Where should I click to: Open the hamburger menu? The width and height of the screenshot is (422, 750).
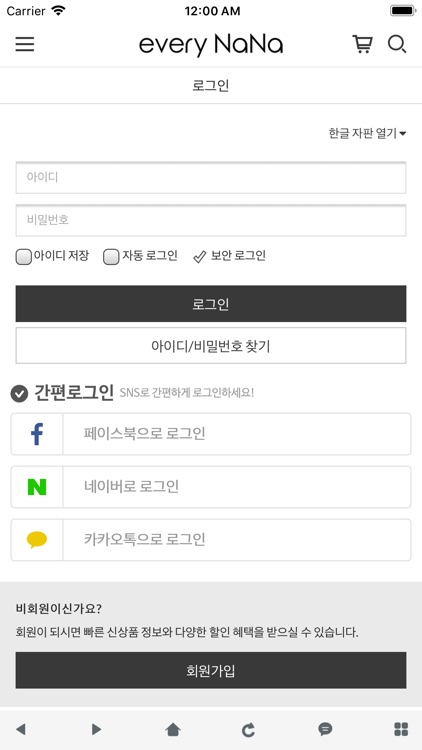coord(24,44)
